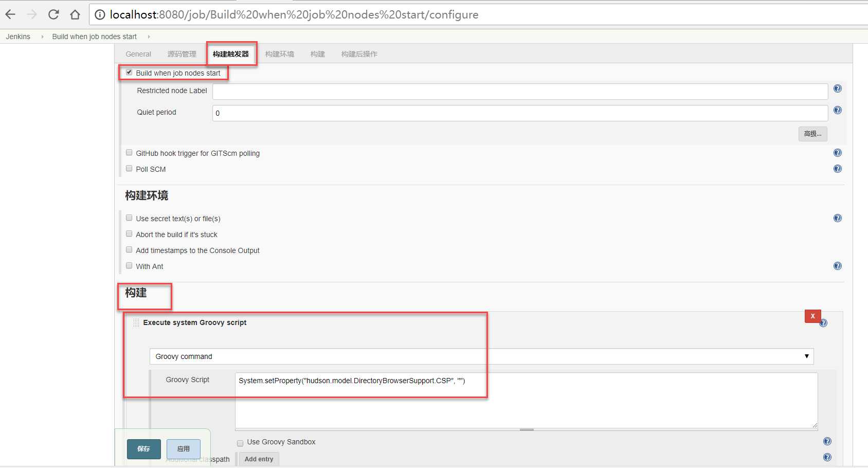
Task: Click the browser address bar URL
Action: click(294, 14)
